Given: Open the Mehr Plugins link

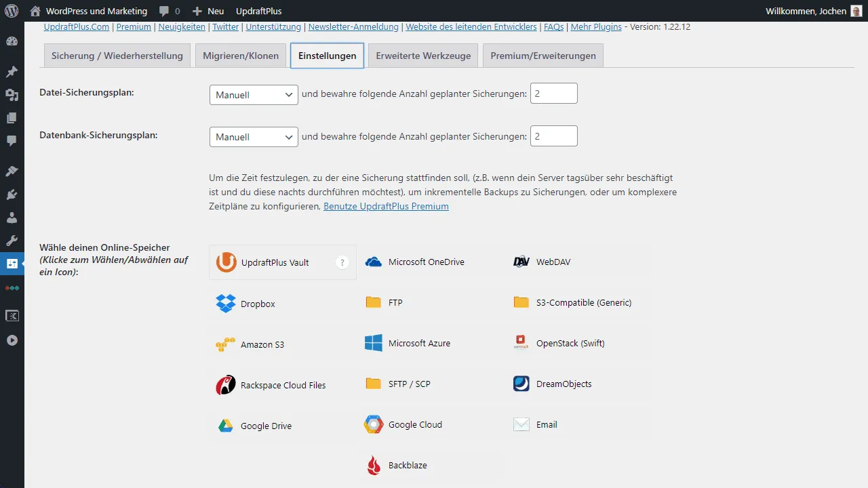Looking at the screenshot, I should coord(596,27).
